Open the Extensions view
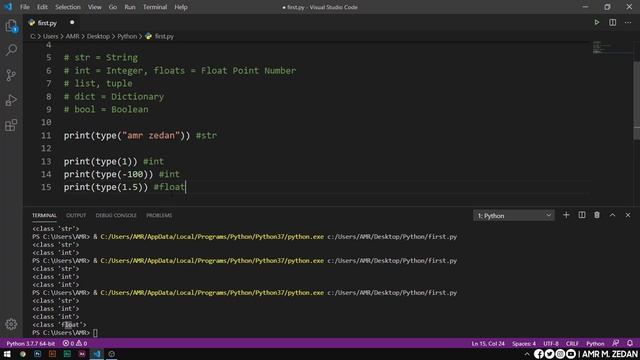The image size is (640, 360). [x=11, y=125]
